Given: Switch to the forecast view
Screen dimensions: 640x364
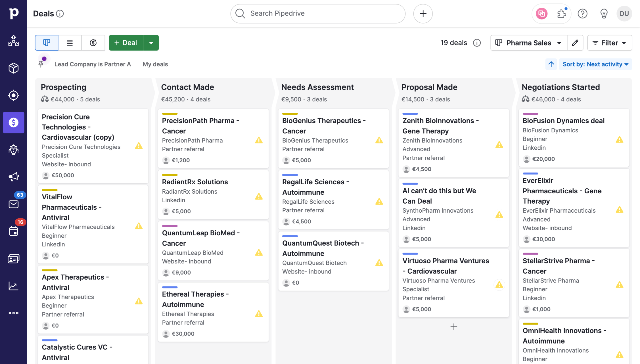Looking at the screenshot, I should point(93,43).
